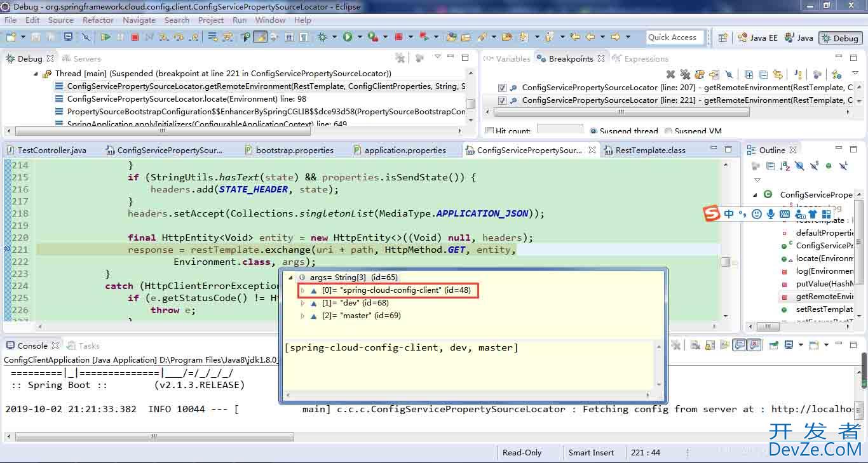Click the Debug perspective button

coord(840,37)
